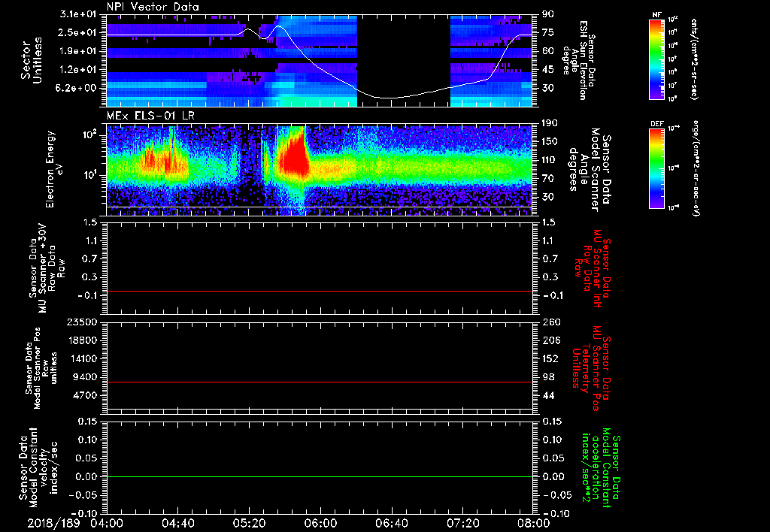
Task: Click the "190" scanner angle tick label
Action: pyautogui.click(x=550, y=123)
